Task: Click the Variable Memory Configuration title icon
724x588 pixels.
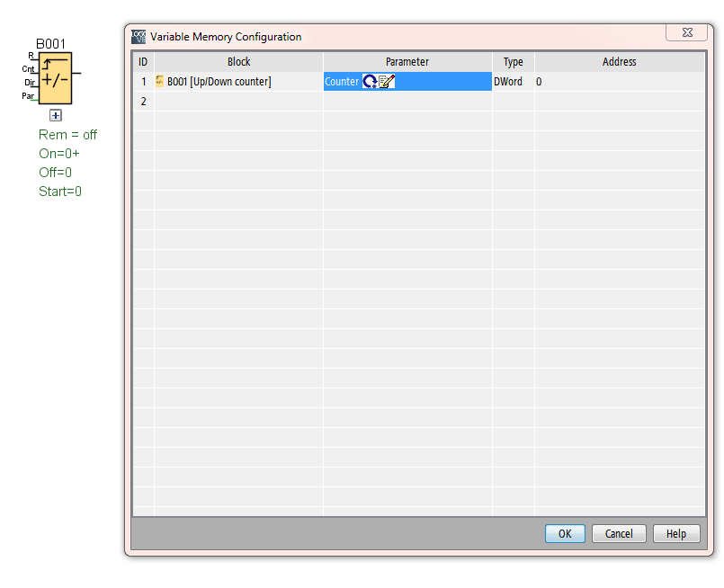Action: click(x=139, y=37)
